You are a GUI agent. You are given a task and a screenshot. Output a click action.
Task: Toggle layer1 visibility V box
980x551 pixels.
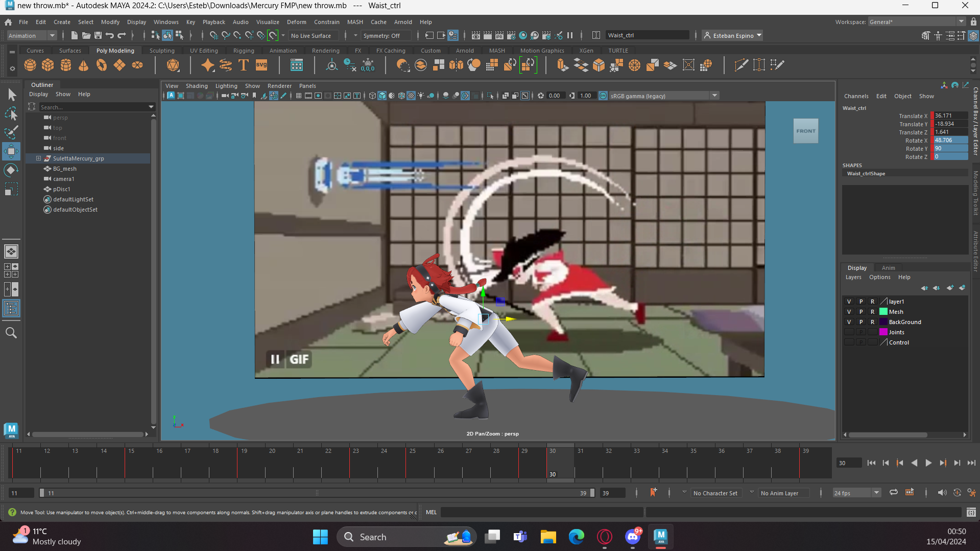(849, 302)
